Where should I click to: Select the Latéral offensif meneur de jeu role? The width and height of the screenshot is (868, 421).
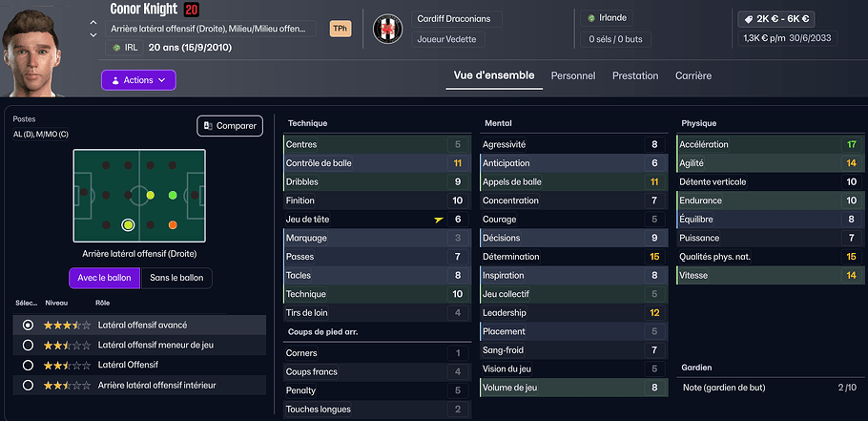(28, 345)
